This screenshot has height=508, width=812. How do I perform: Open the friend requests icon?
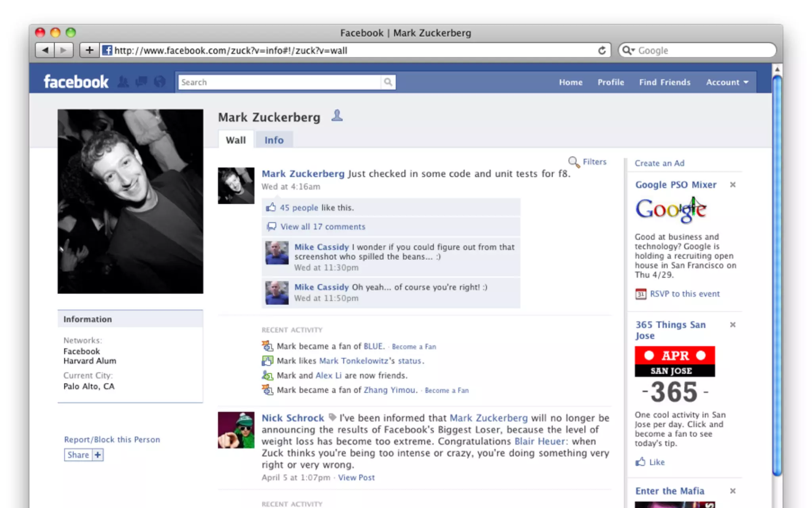tap(123, 82)
